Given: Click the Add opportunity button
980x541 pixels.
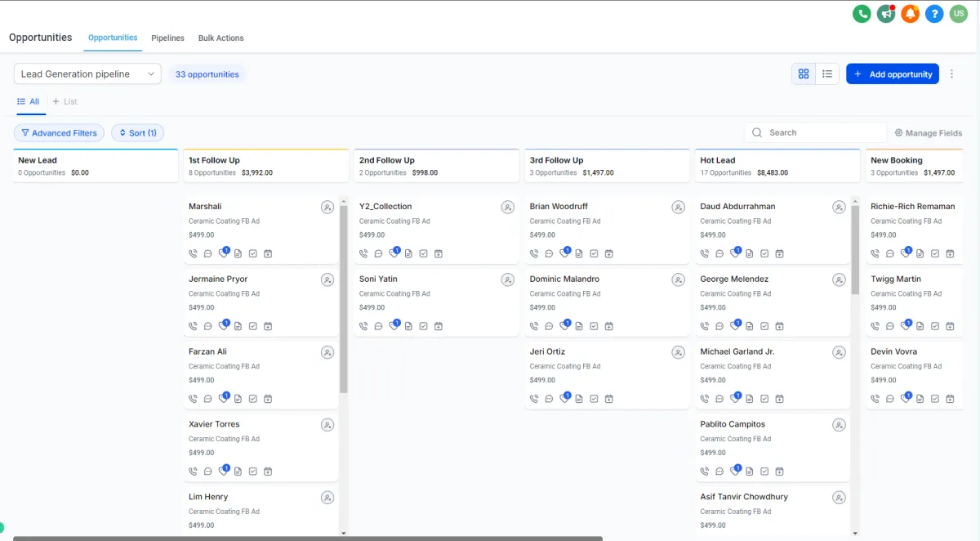Looking at the screenshot, I should point(892,74).
